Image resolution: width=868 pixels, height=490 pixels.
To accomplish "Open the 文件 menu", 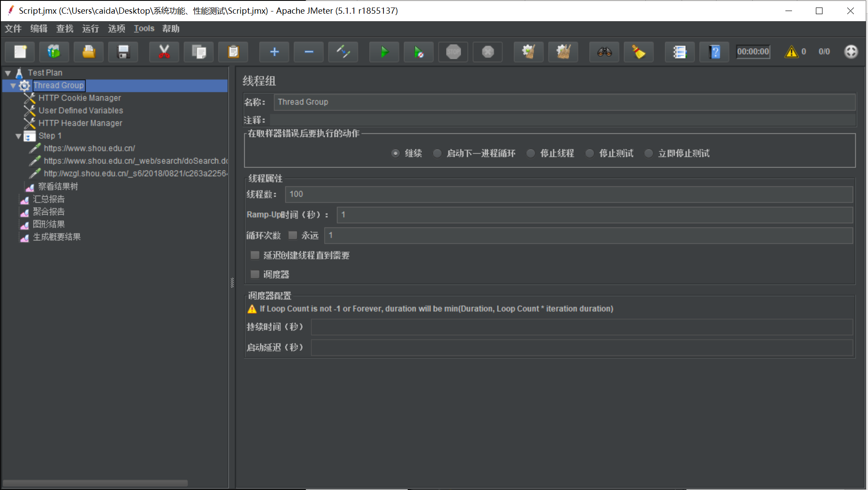I will 13,29.
